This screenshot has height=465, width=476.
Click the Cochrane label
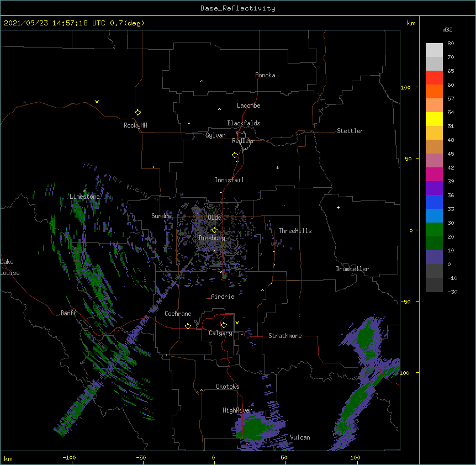point(178,314)
